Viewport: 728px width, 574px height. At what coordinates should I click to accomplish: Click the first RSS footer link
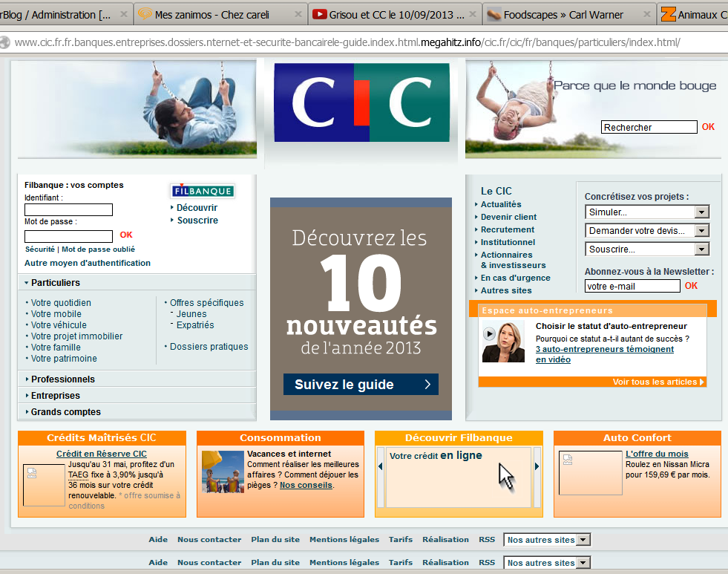coord(487,540)
